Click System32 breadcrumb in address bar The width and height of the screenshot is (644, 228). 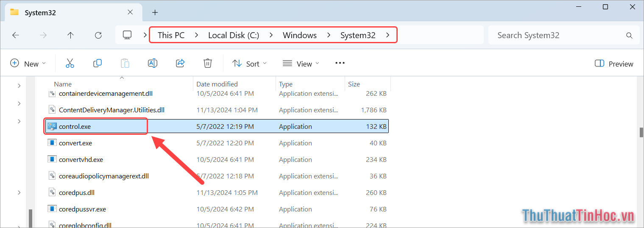(358, 35)
